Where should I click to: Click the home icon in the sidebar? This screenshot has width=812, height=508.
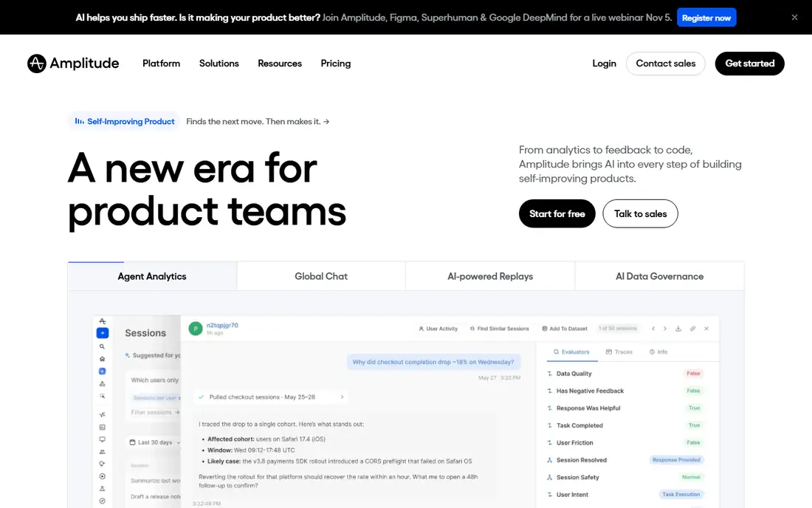[x=102, y=359]
